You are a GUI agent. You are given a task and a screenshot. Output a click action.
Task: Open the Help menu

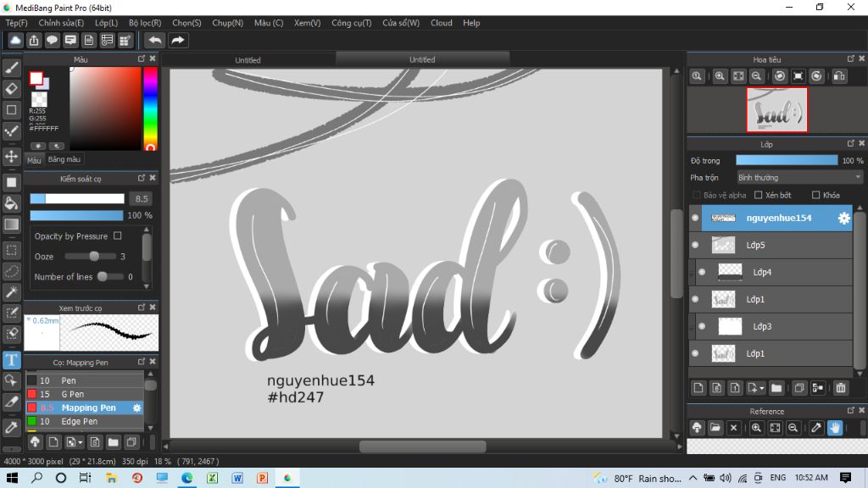pyautogui.click(x=471, y=23)
